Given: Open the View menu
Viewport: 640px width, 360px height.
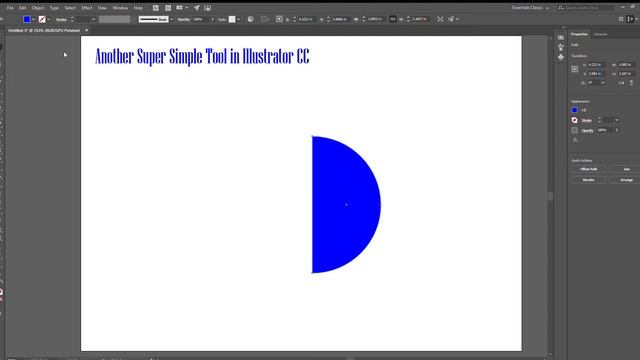Looking at the screenshot, I should (x=102, y=8).
